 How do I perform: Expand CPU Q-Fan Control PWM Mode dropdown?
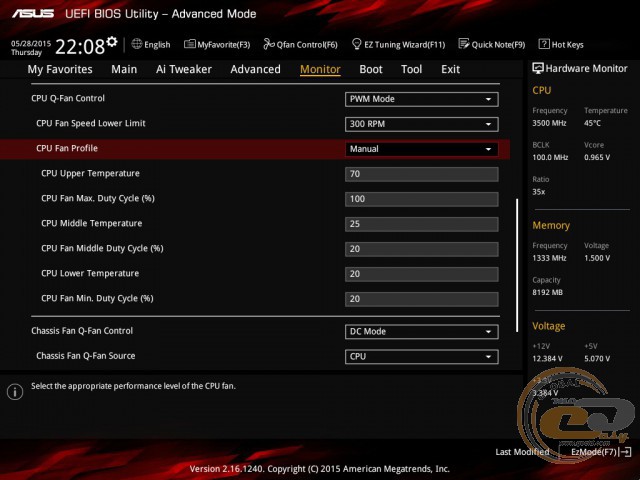pyautogui.click(x=422, y=99)
